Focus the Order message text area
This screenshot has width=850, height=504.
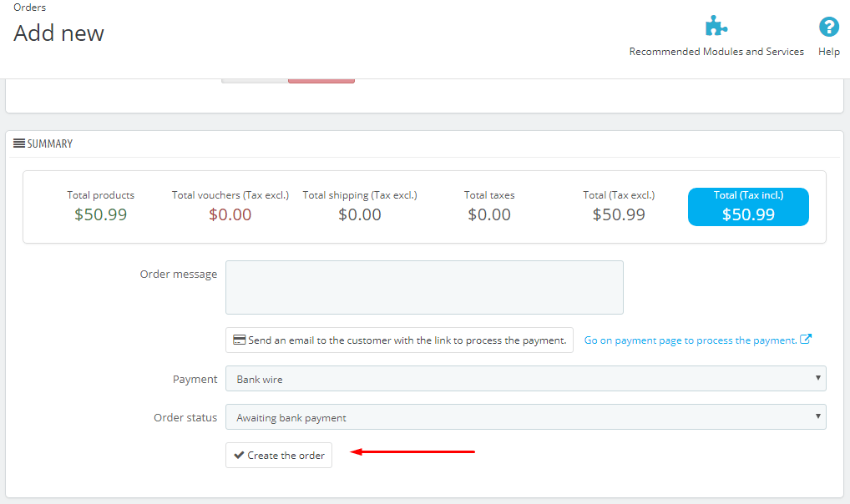424,287
